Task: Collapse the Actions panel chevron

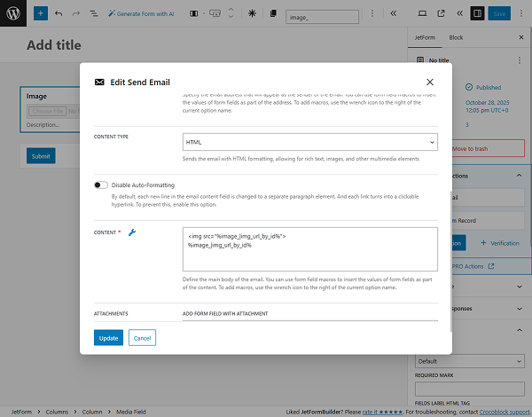Action: click(519, 176)
